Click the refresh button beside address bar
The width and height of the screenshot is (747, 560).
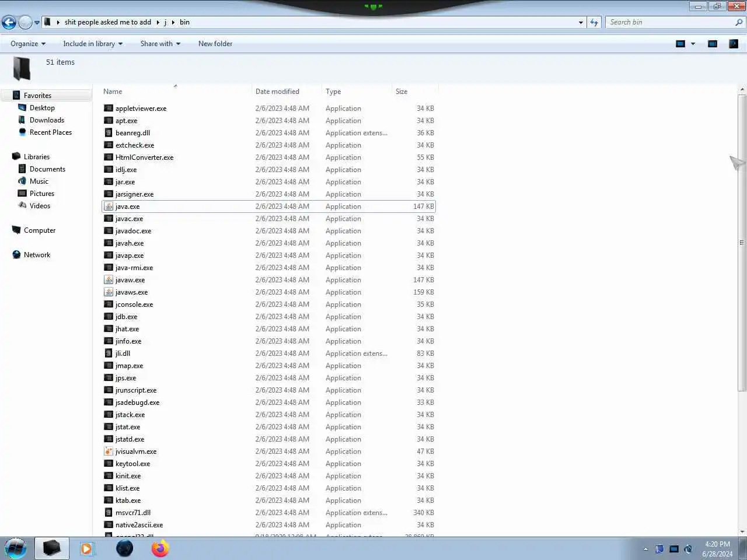pos(594,22)
